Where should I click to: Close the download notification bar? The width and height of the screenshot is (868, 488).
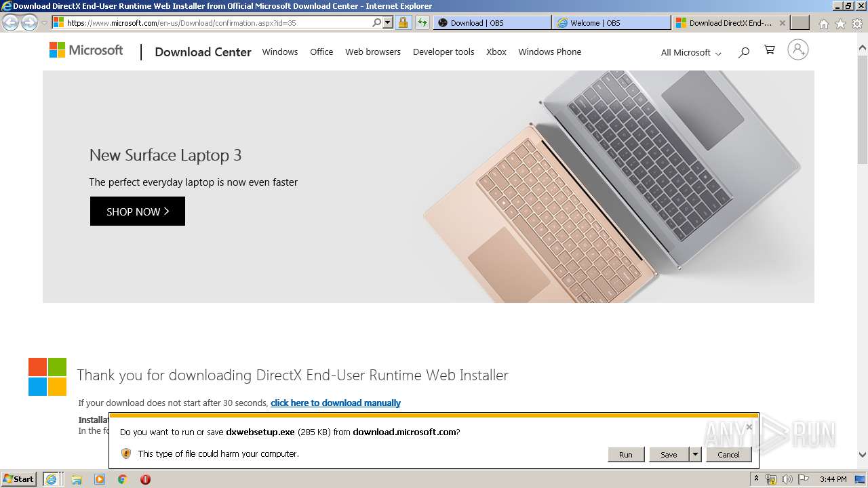(749, 427)
